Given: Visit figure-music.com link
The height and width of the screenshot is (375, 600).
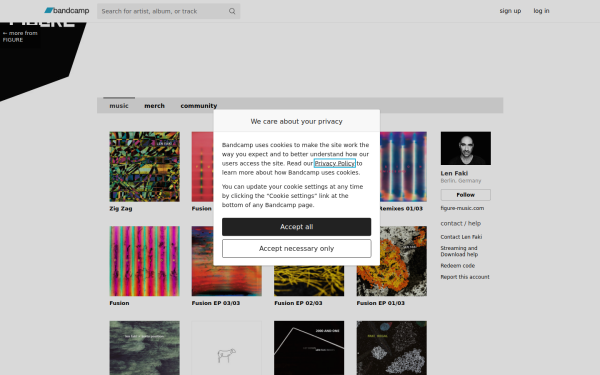Looking at the screenshot, I should 462,208.
